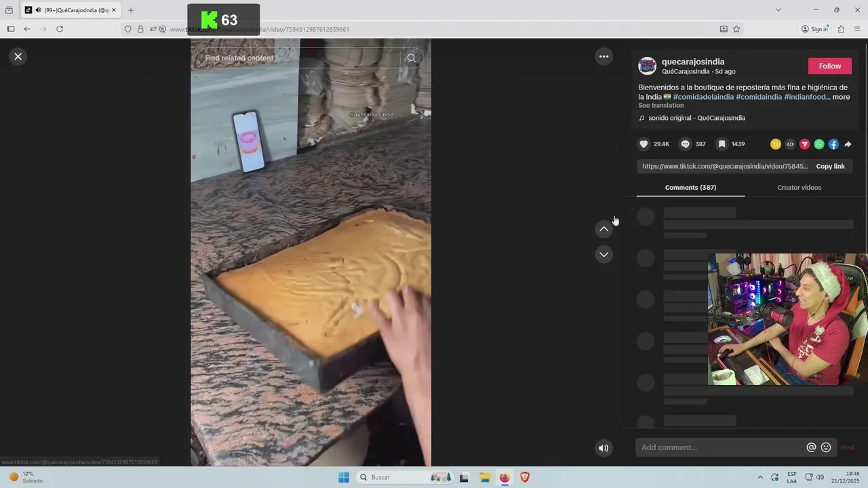Screen dimensions: 868x488
Task: Open Brave browser from the taskbar
Action: click(524, 477)
